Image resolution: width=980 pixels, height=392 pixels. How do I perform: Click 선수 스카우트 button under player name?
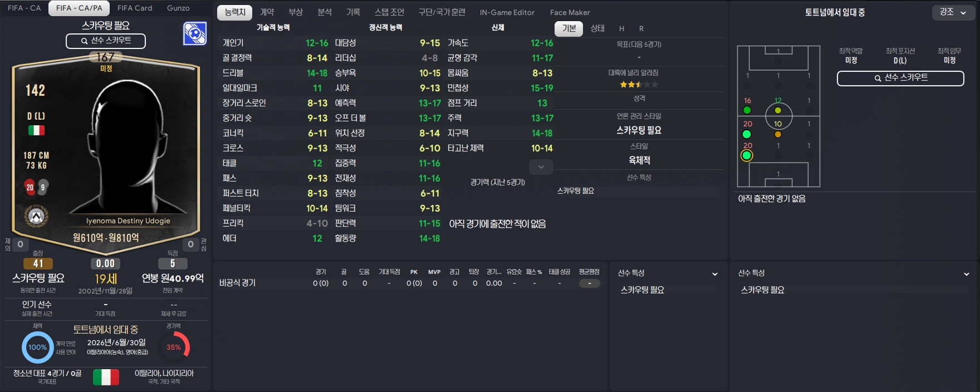106,41
